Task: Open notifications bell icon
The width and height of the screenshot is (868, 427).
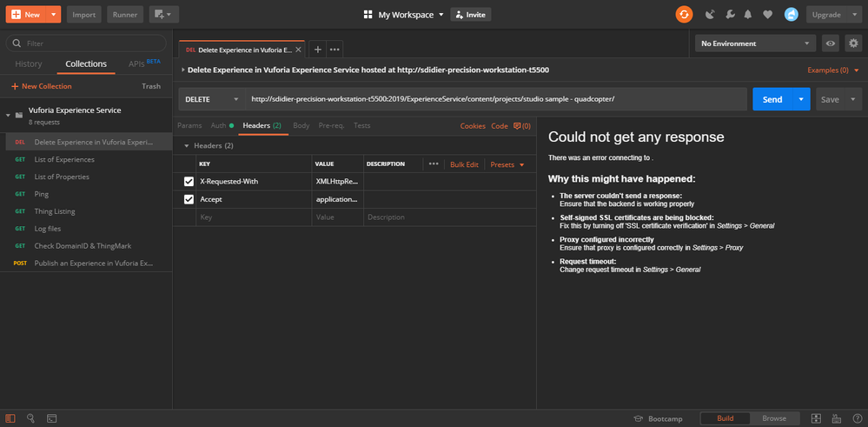Action: [x=748, y=15]
